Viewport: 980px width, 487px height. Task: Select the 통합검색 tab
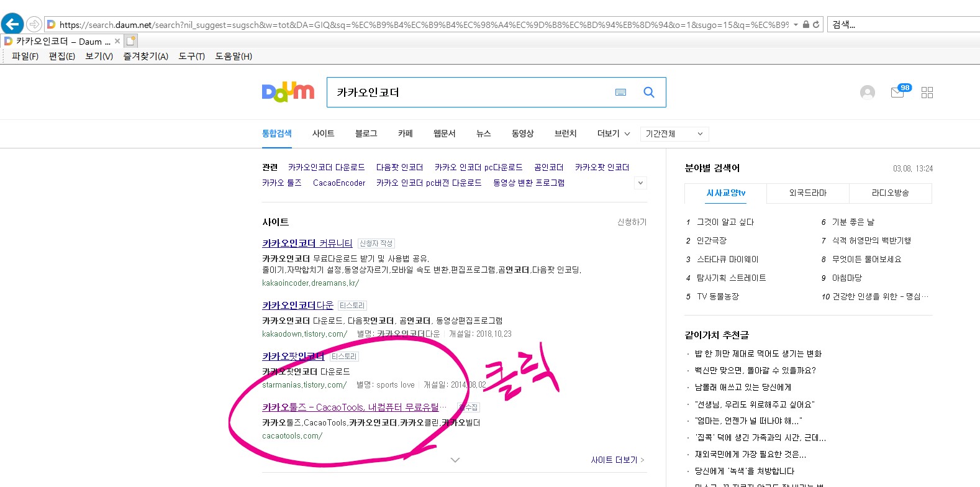[277, 134]
